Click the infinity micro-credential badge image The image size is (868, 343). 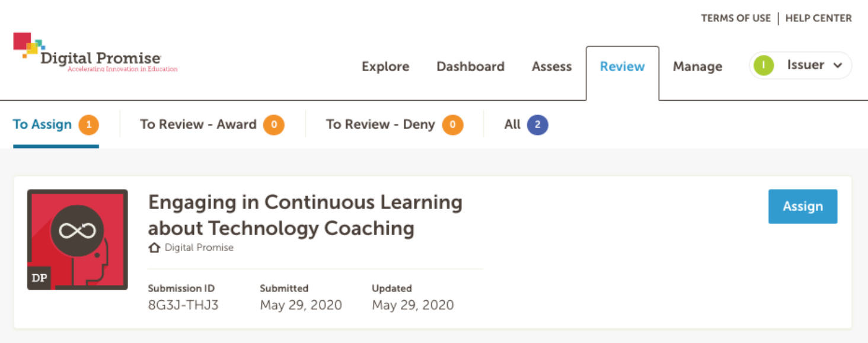[78, 239]
